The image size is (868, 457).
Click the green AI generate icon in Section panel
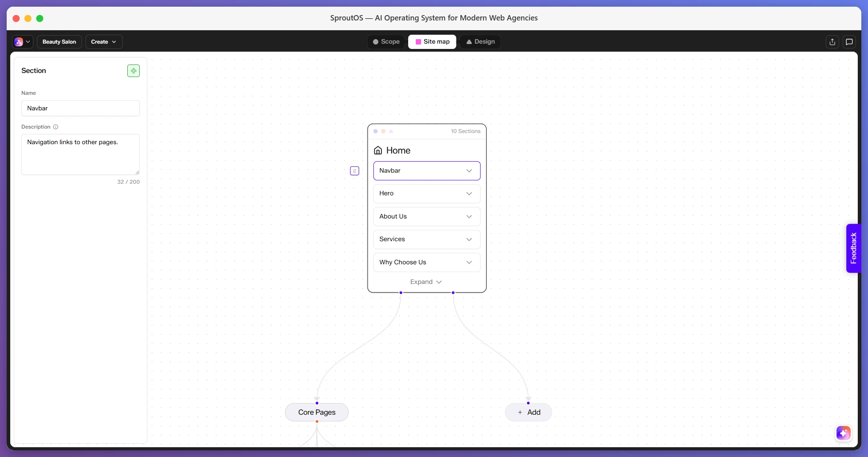pos(134,71)
